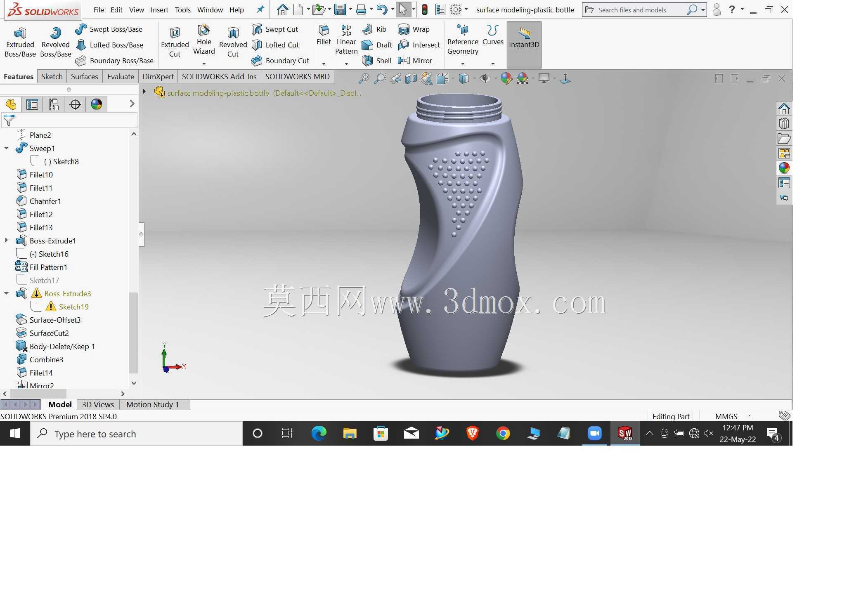Click the Zoom to Fit icon
868x602 pixels.
[x=364, y=78]
